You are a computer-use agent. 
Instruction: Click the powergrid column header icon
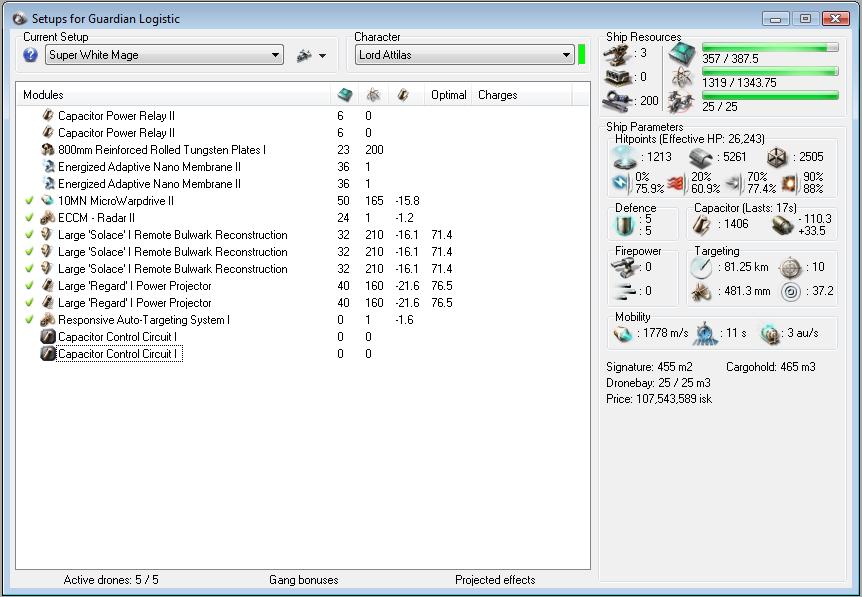[x=374, y=95]
